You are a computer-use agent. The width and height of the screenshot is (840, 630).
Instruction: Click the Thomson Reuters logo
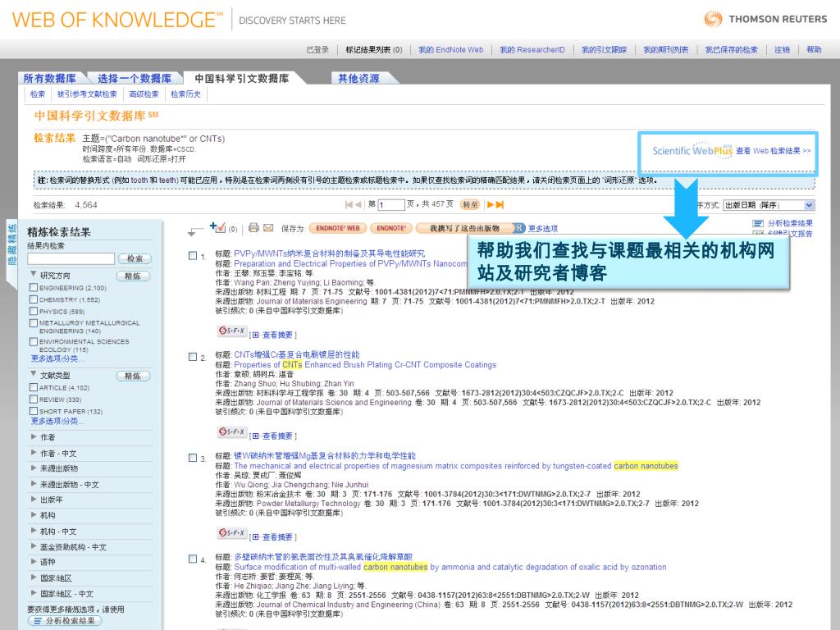(765, 20)
